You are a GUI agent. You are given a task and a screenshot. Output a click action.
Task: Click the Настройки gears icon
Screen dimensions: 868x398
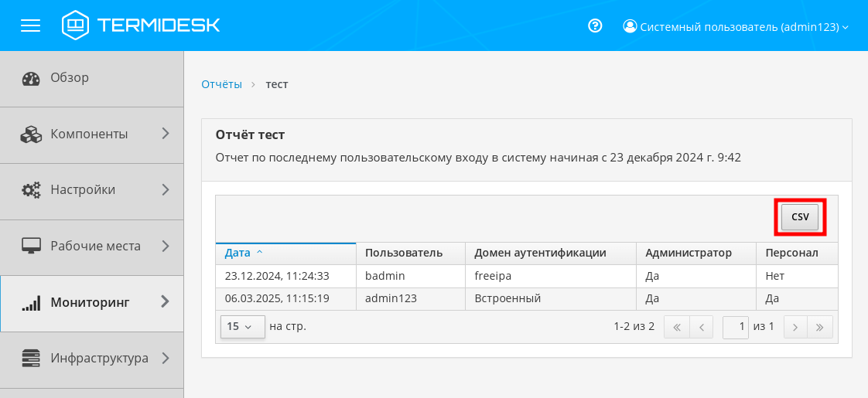pos(31,190)
